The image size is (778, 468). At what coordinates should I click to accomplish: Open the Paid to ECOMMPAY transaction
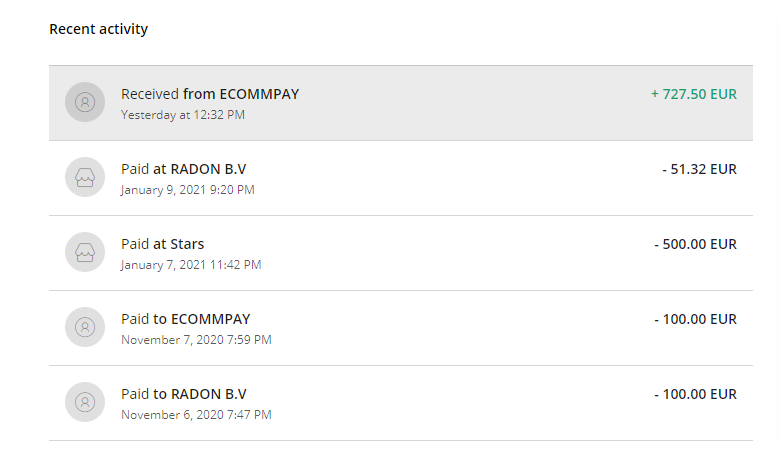click(401, 328)
